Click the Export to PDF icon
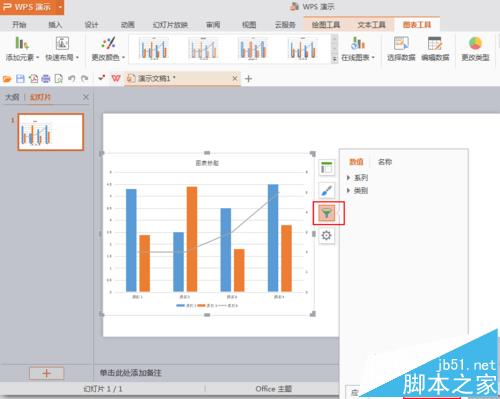Viewport: 500px width, 399px height. click(33, 79)
